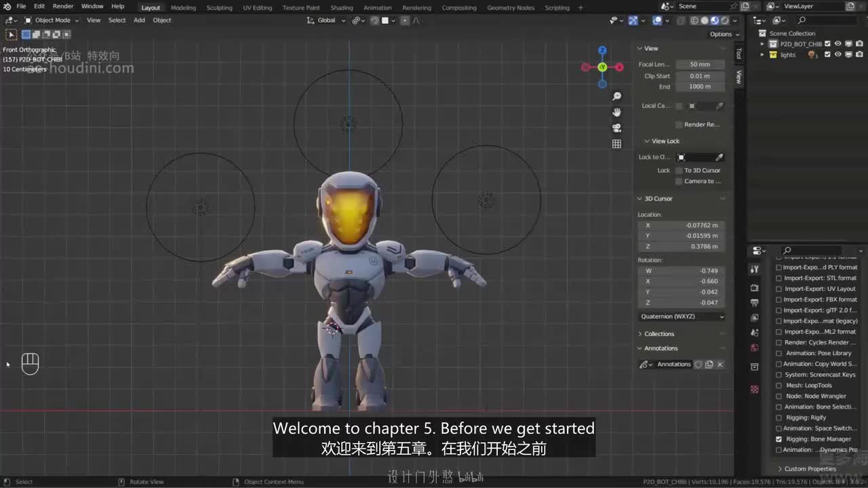This screenshot has width=868, height=488.
Task: Toggle lights collection exclude checkbox
Action: pyautogui.click(x=828, y=55)
